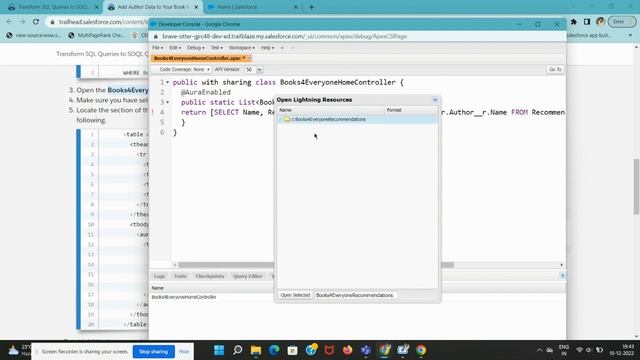This screenshot has height=360, width=640.
Task: Switch to the Query Editor tab
Action: pos(247,276)
